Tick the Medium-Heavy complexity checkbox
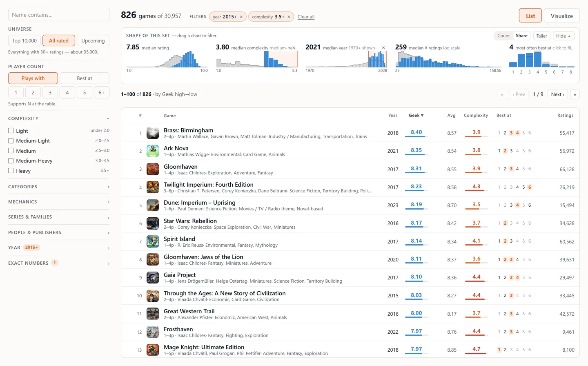This screenshot has width=588, height=366. click(11, 161)
